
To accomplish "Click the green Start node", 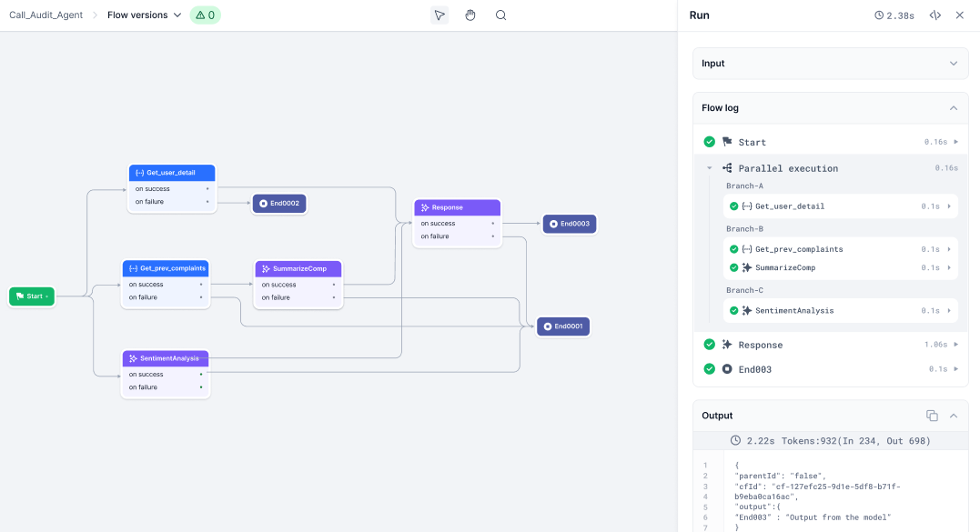I will pyautogui.click(x=32, y=296).
